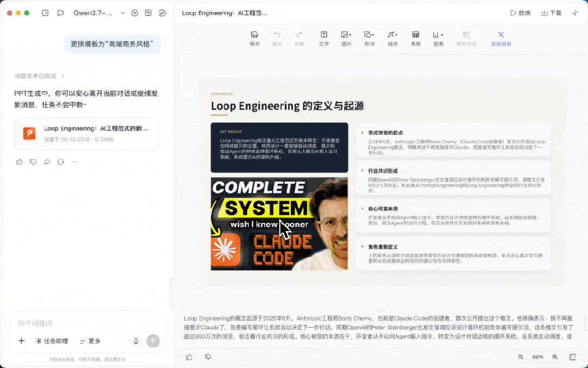Open the 线条 lines dropdown

393,39
